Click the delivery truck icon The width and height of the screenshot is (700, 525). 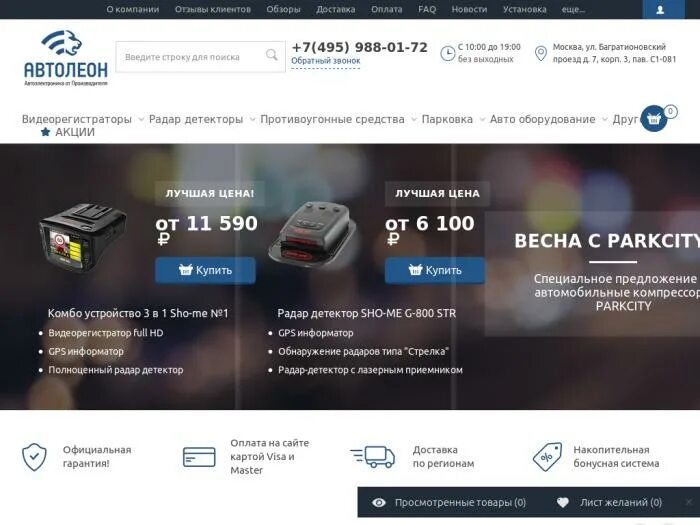click(x=373, y=457)
